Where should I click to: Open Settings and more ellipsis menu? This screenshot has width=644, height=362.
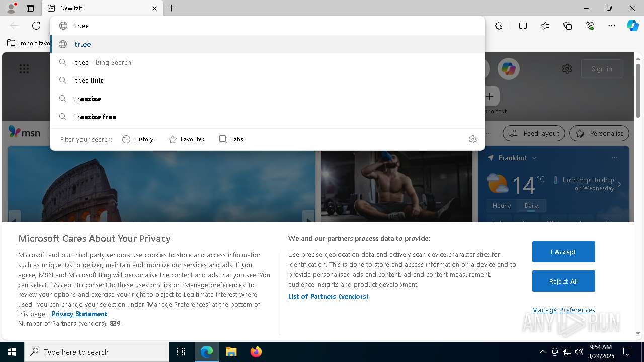pos(612,26)
